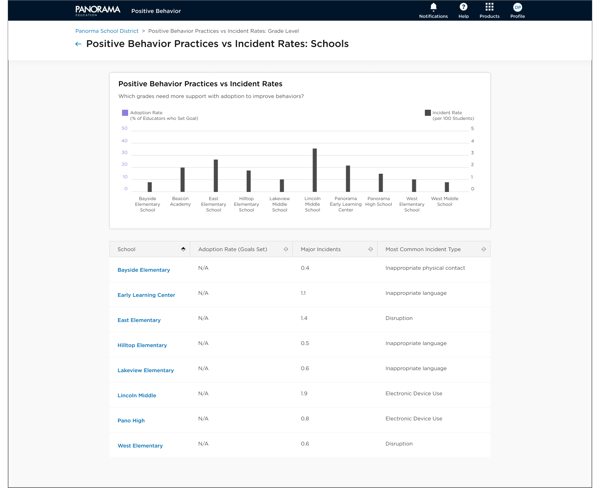Sort by Most Common Incident Type column
This screenshot has height=488, width=600.
[484, 249]
